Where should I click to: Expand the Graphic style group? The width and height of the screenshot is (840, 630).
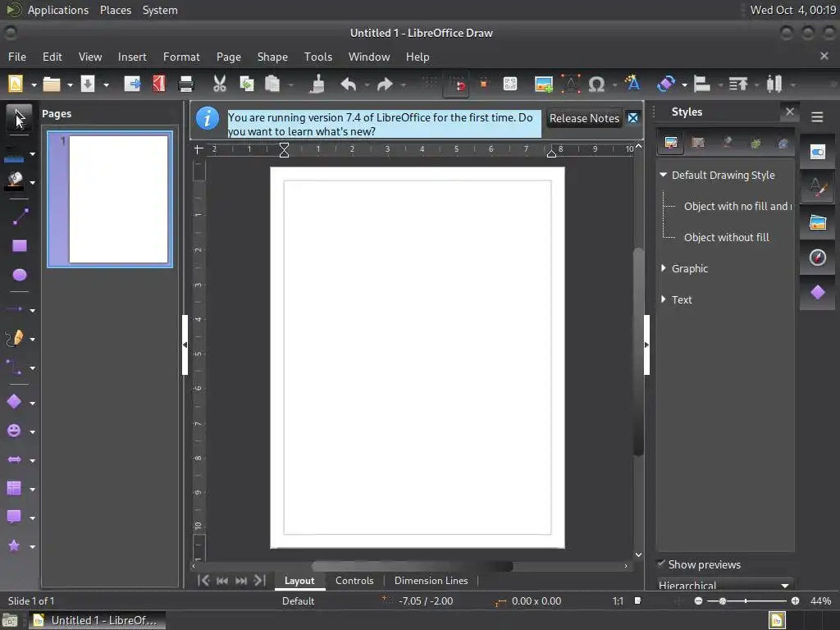tap(663, 268)
